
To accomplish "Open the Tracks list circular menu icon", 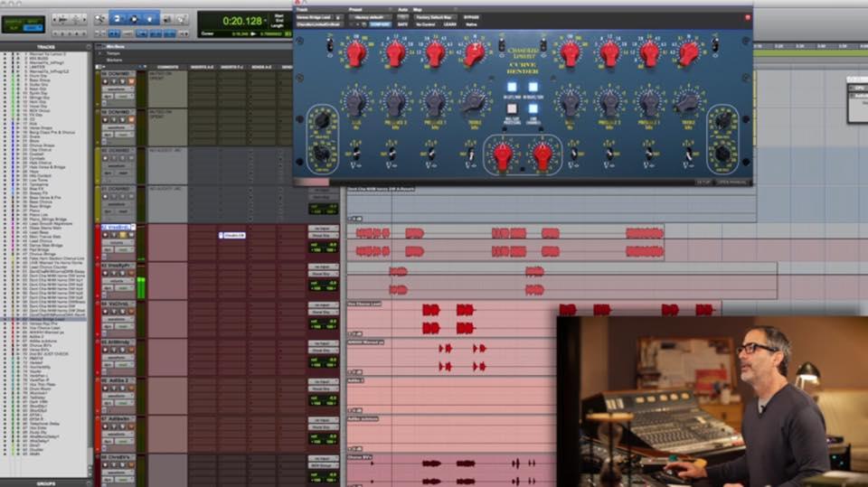I will click(89, 47).
